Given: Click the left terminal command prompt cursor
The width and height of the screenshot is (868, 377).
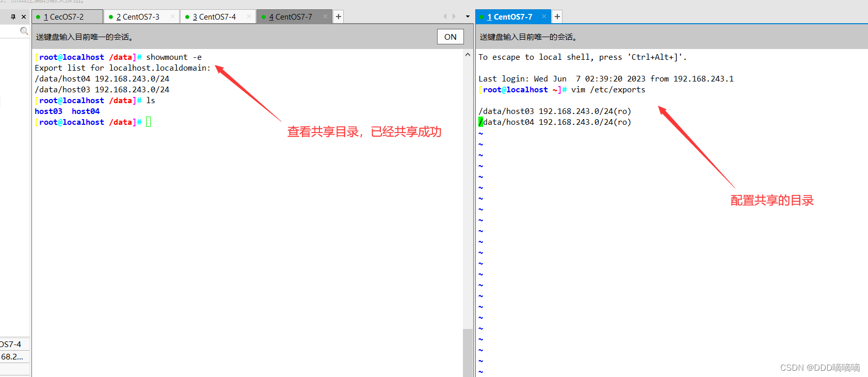Looking at the screenshot, I should (149, 122).
